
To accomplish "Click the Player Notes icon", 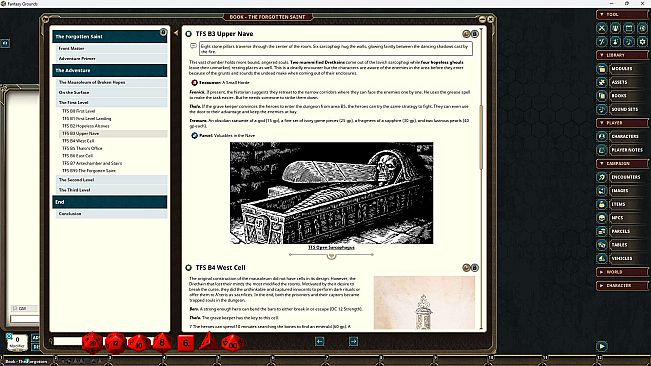I will (602, 150).
